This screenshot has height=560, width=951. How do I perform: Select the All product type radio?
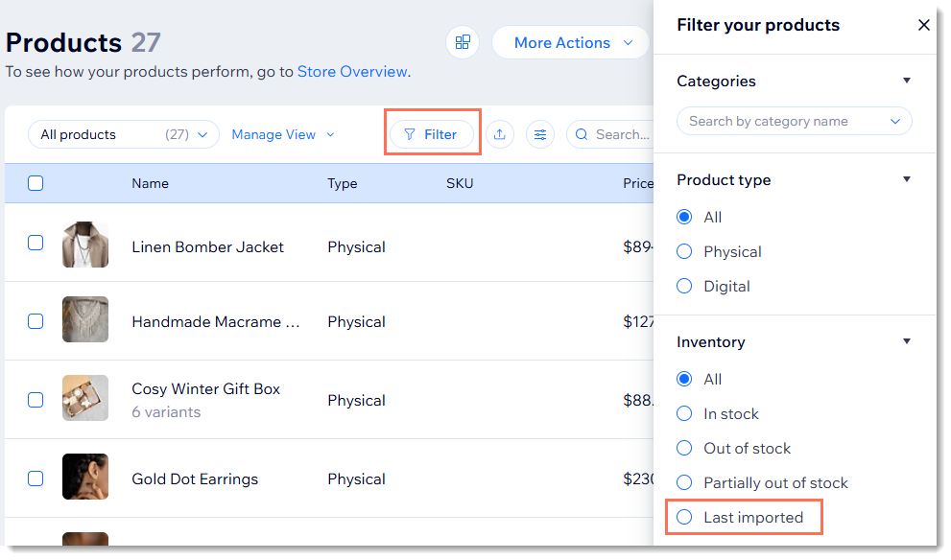684,217
